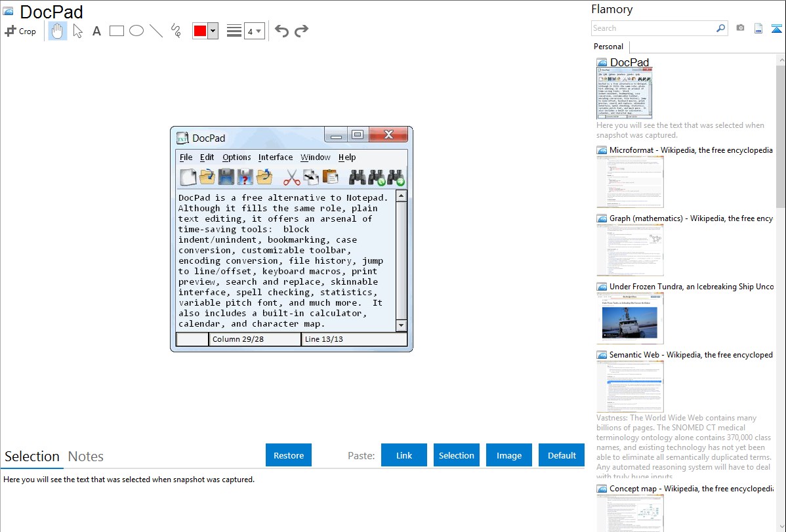This screenshot has height=532, width=786.
Task: Select the hand pan tool
Action: point(57,31)
